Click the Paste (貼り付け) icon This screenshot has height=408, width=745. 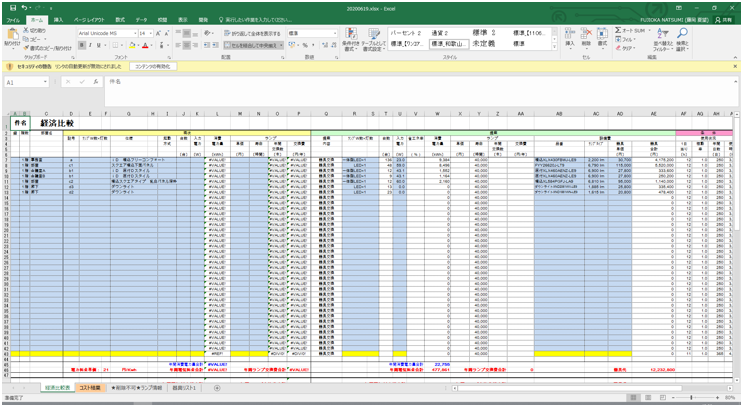click(12, 35)
